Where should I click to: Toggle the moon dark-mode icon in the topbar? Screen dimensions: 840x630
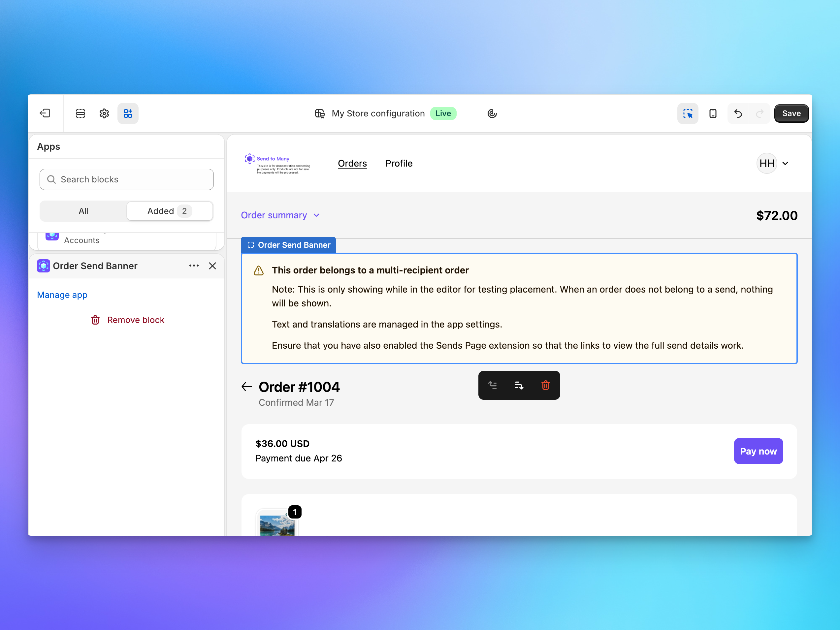click(x=492, y=113)
